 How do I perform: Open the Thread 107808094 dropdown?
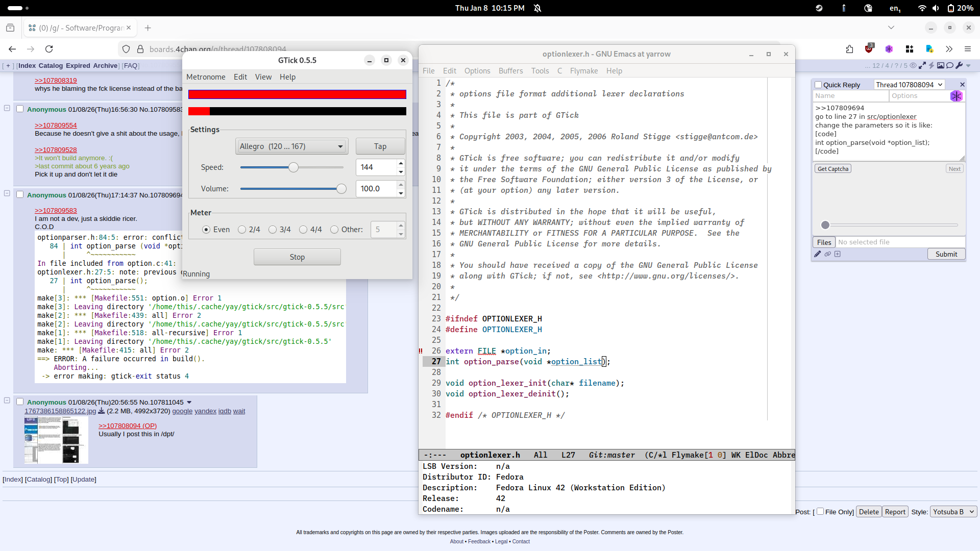pyautogui.click(x=909, y=85)
